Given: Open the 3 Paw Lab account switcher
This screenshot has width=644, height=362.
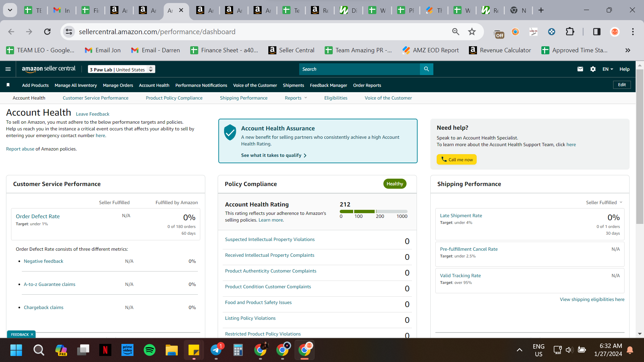Looking at the screenshot, I should click(121, 69).
